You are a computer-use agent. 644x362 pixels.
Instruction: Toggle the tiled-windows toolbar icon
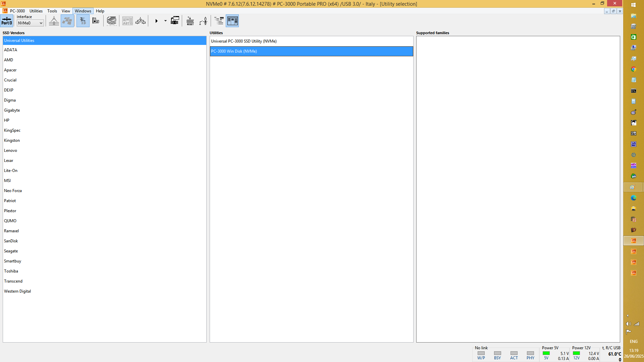pyautogui.click(x=67, y=21)
